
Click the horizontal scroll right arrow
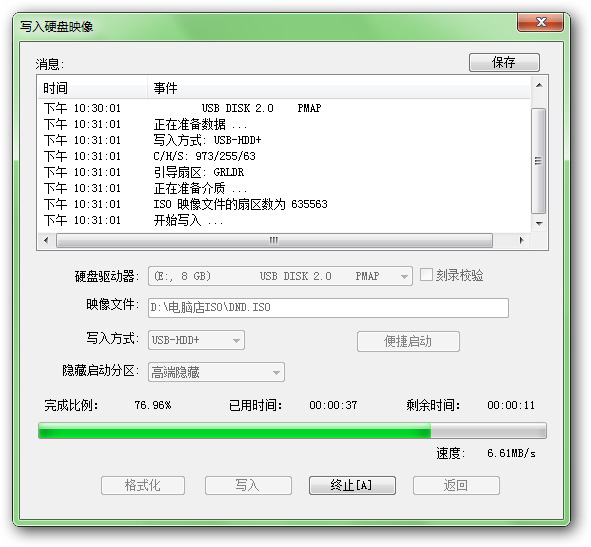pos(521,240)
